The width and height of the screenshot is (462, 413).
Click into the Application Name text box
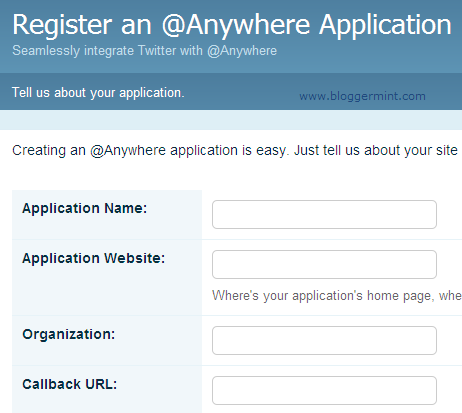[x=324, y=214]
